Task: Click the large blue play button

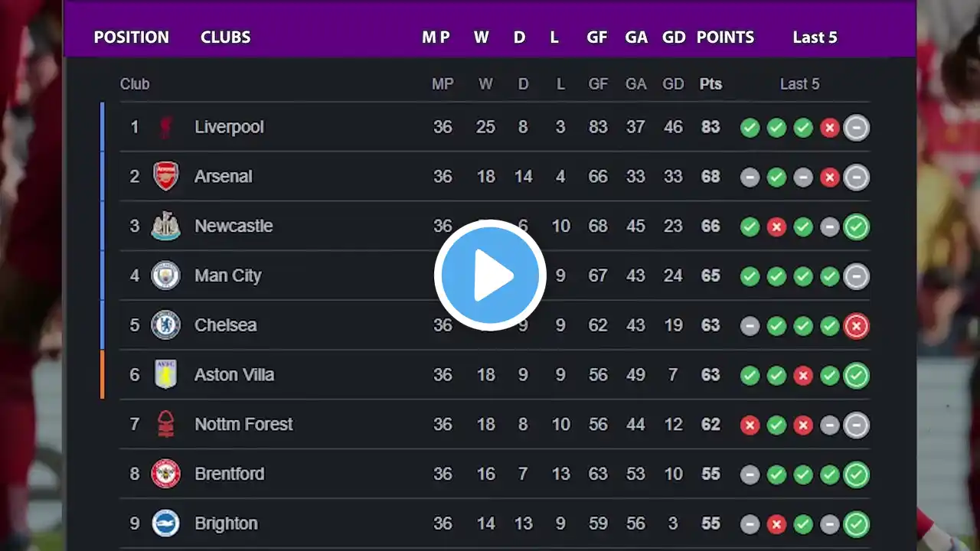Action: click(490, 275)
